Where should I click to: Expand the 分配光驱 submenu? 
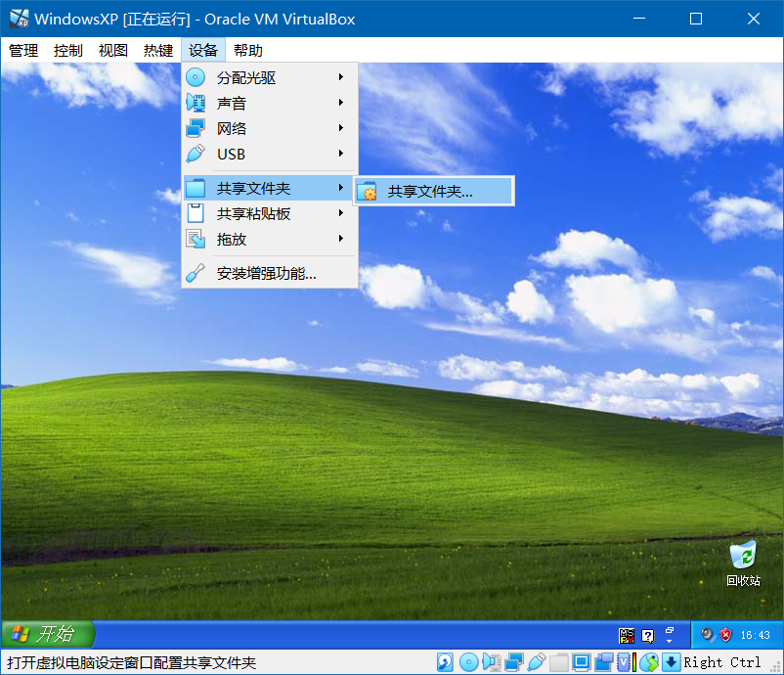click(x=271, y=77)
